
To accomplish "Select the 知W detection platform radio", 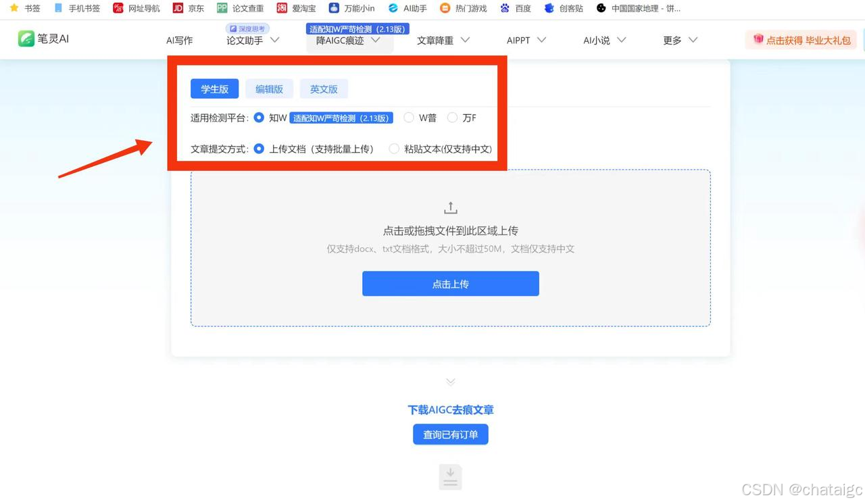I will click(x=259, y=118).
